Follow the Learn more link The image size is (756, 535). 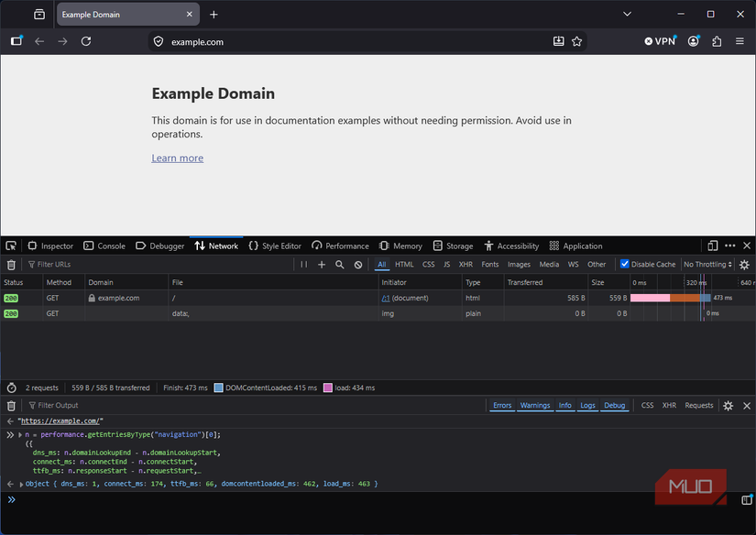(178, 158)
